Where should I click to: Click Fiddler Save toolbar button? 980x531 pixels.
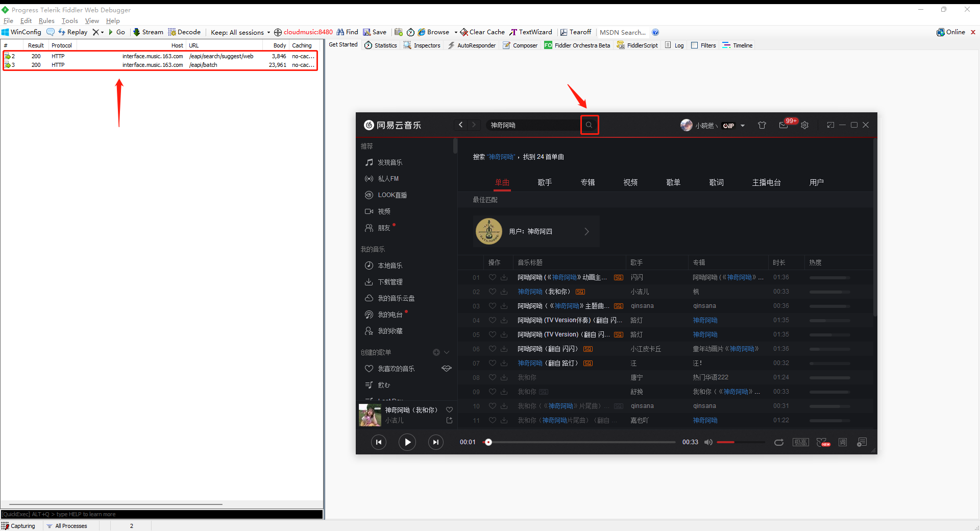coord(375,32)
